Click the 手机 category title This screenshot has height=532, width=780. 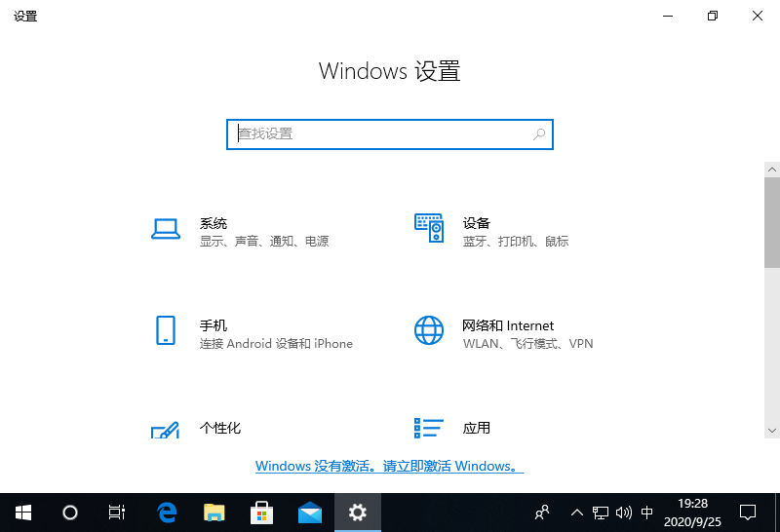(x=214, y=325)
